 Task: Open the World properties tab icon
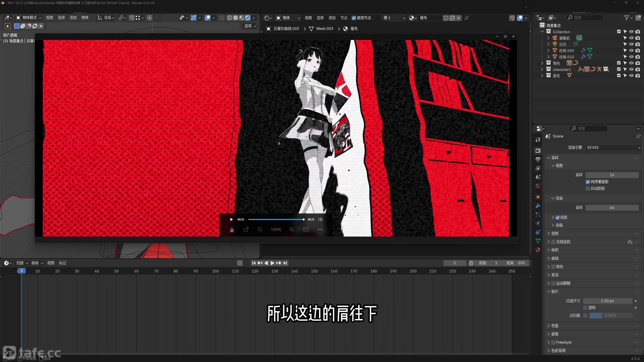coord(538,186)
